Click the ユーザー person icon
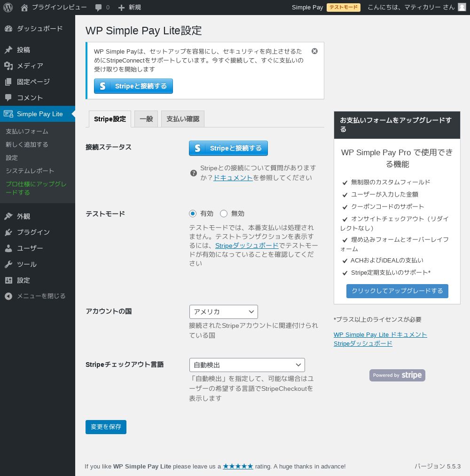Viewport: 470px width, 476px height. pyautogui.click(x=8, y=248)
